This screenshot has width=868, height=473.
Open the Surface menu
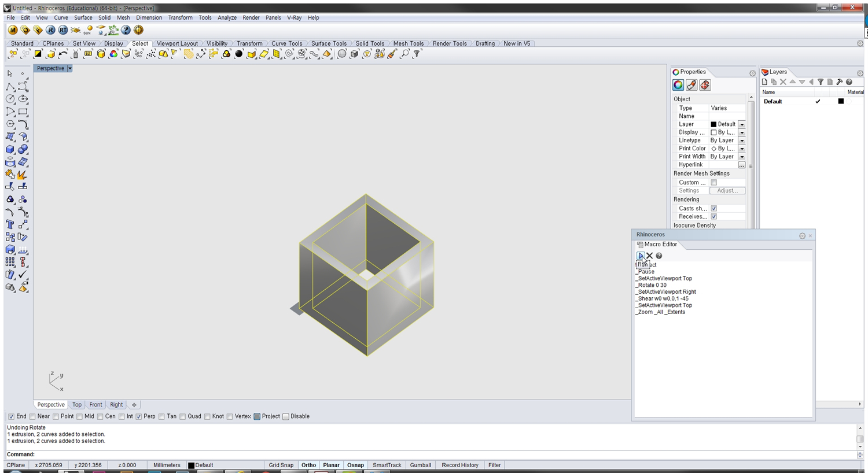[83, 17]
